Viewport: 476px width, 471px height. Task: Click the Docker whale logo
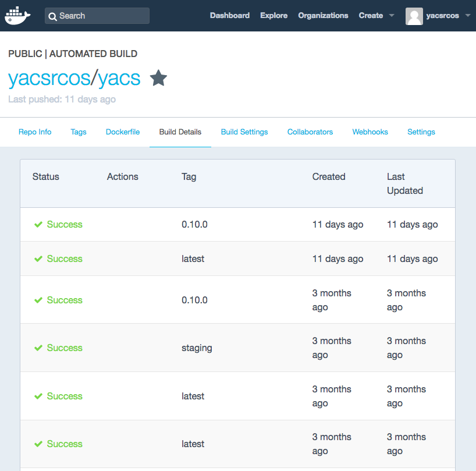click(x=17, y=16)
